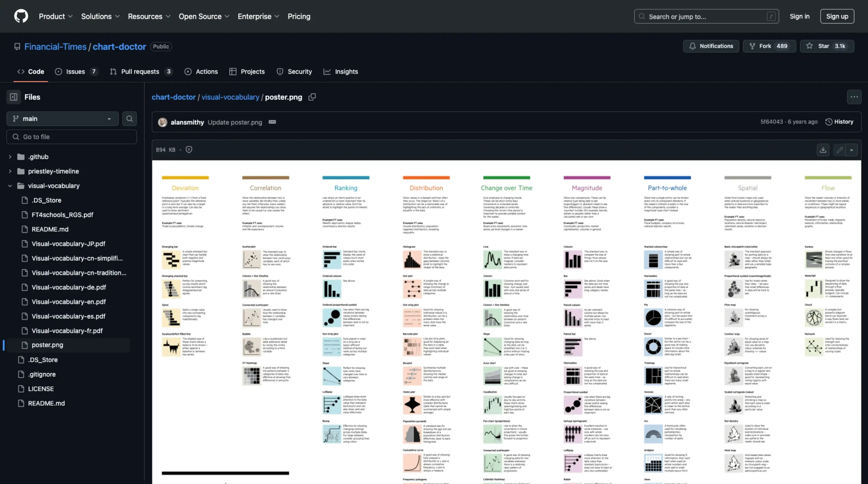Open the Update poster.png commit message
The width and height of the screenshot is (868, 484).
[235, 122]
